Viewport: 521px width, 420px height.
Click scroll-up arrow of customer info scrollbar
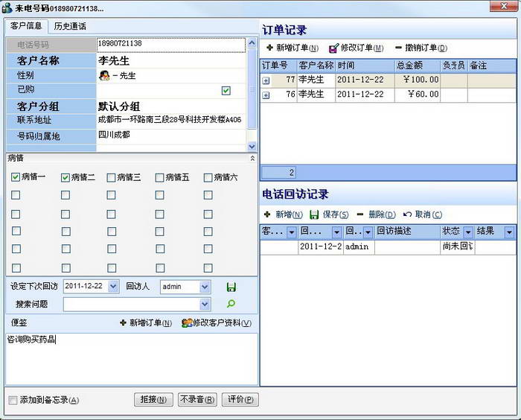(252, 43)
